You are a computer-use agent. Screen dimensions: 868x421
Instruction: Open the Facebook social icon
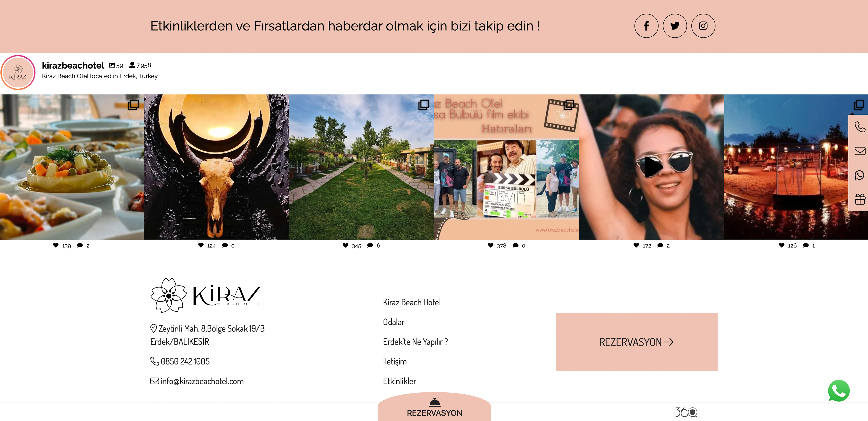point(646,26)
